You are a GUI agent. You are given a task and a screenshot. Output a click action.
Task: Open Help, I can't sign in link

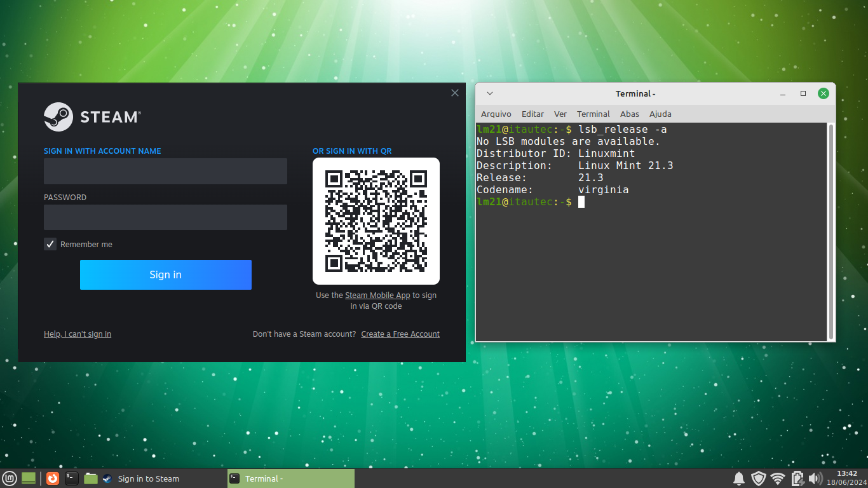78,334
